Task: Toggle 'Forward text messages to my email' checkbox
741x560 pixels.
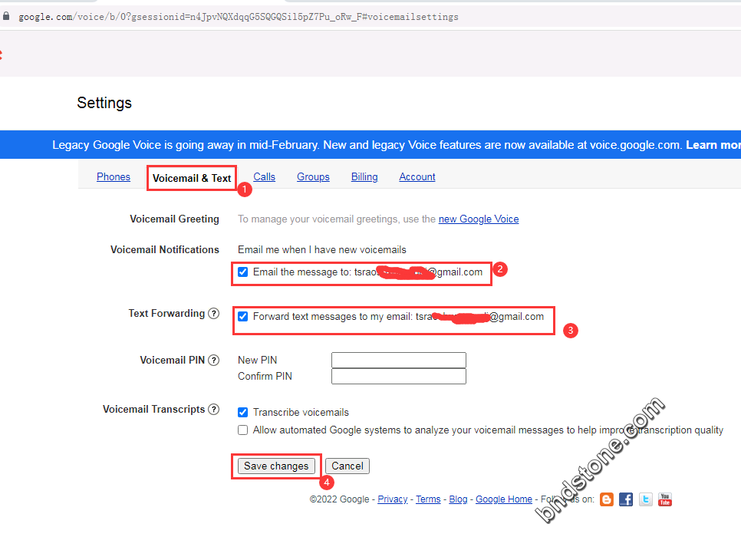Action: (x=243, y=316)
